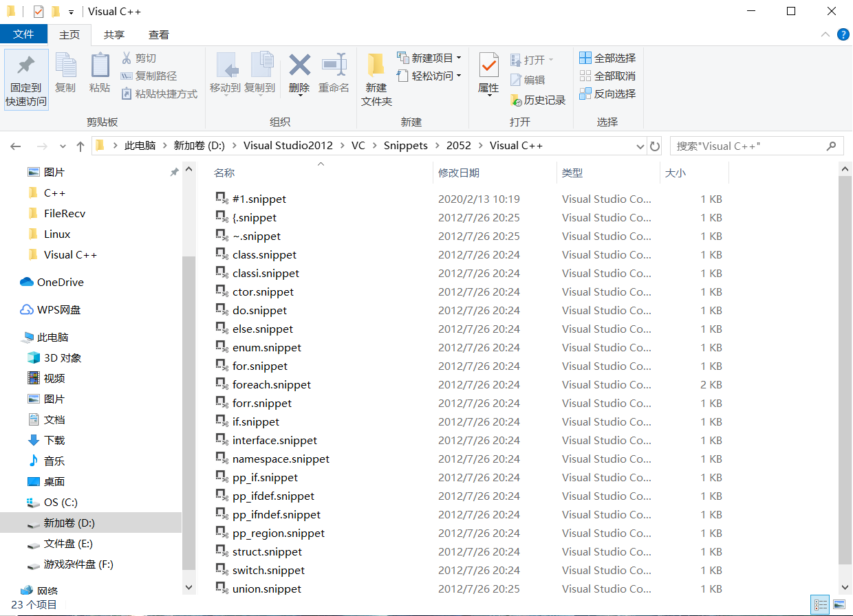Expand breadcrumb arrow after 新加卷 (D:)
The height and width of the screenshot is (616, 853).
click(x=235, y=146)
